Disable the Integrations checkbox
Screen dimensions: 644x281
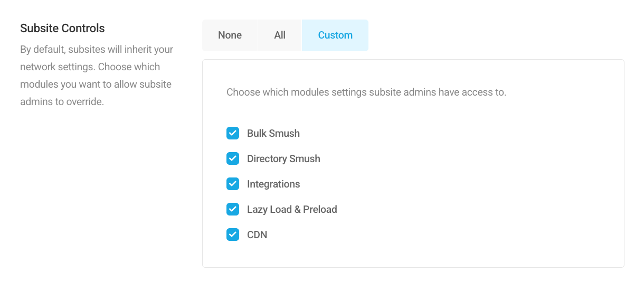(233, 184)
